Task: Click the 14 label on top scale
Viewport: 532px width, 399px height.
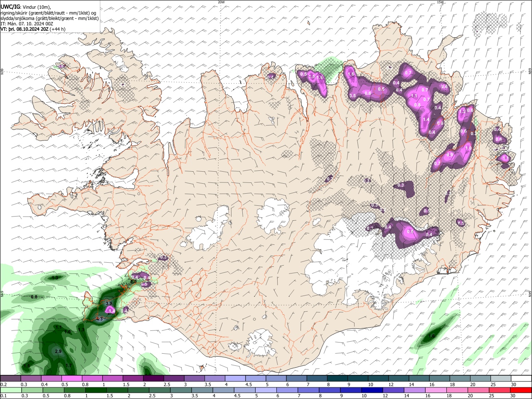Action: click(411, 384)
